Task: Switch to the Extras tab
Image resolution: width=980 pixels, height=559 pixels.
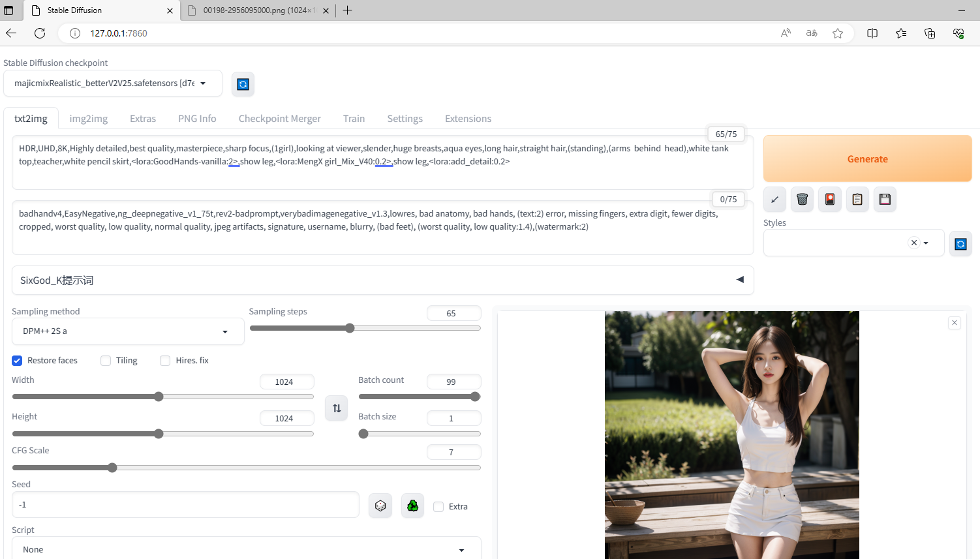Action: pos(143,119)
